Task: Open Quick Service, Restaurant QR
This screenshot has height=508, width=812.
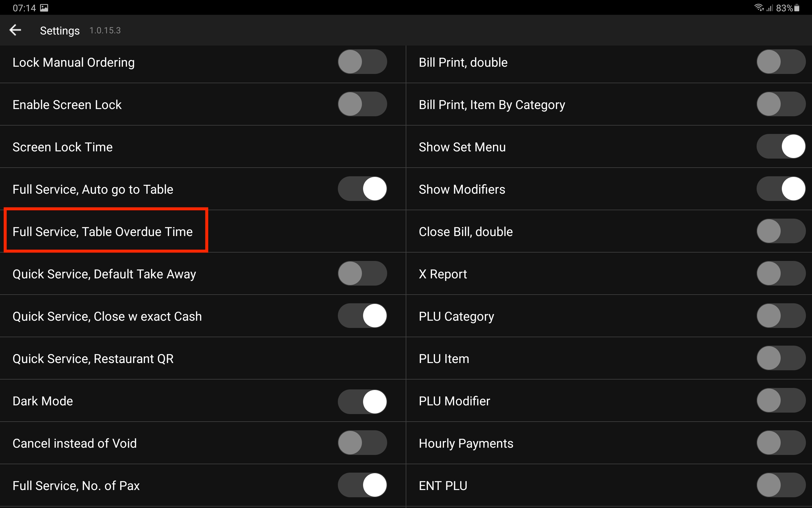Action: tap(203, 358)
